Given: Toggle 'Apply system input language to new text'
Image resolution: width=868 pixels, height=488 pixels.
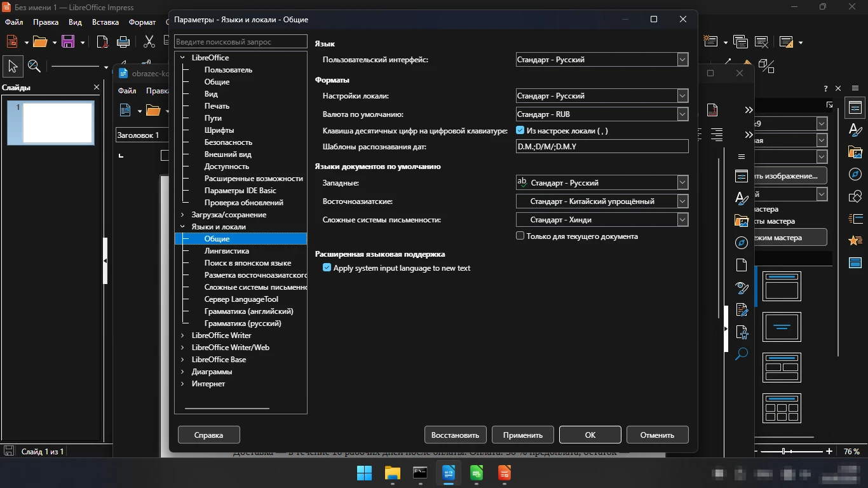Looking at the screenshot, I should pos(327,268).
